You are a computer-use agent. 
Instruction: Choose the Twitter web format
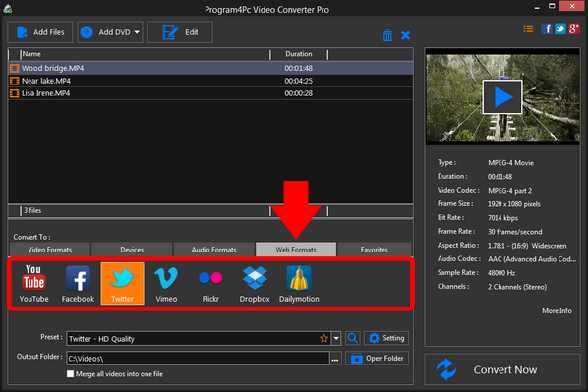(x=122, y=283)
